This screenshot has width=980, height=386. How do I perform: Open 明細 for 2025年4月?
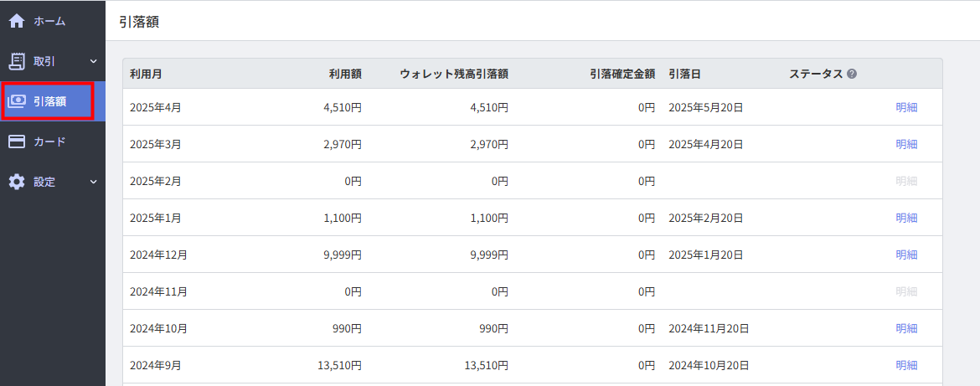[x=906, y=107]
